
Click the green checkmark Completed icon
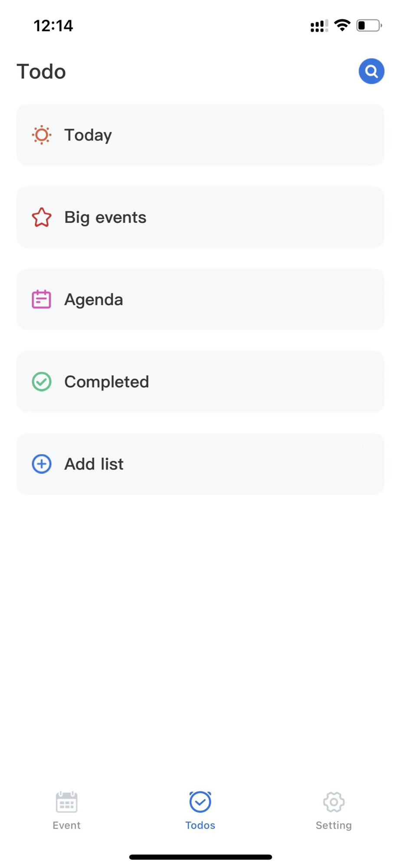point(42,381)
